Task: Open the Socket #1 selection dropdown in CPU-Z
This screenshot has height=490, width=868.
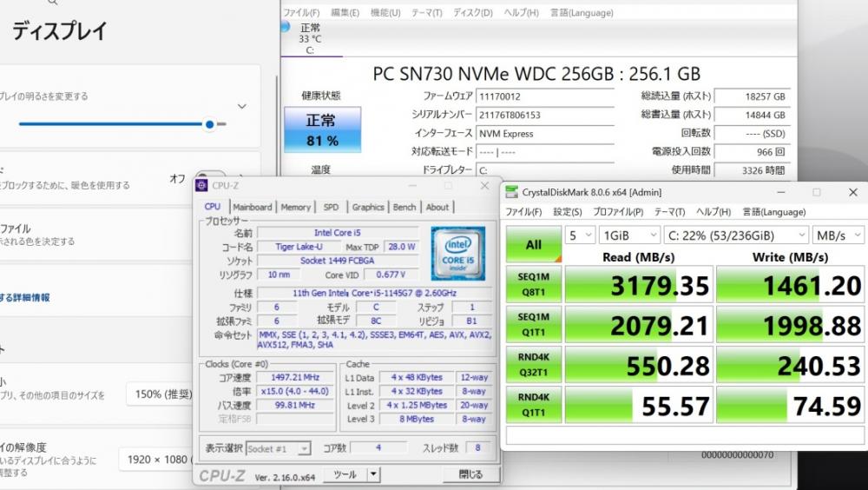Action: (x=279, y=448)
